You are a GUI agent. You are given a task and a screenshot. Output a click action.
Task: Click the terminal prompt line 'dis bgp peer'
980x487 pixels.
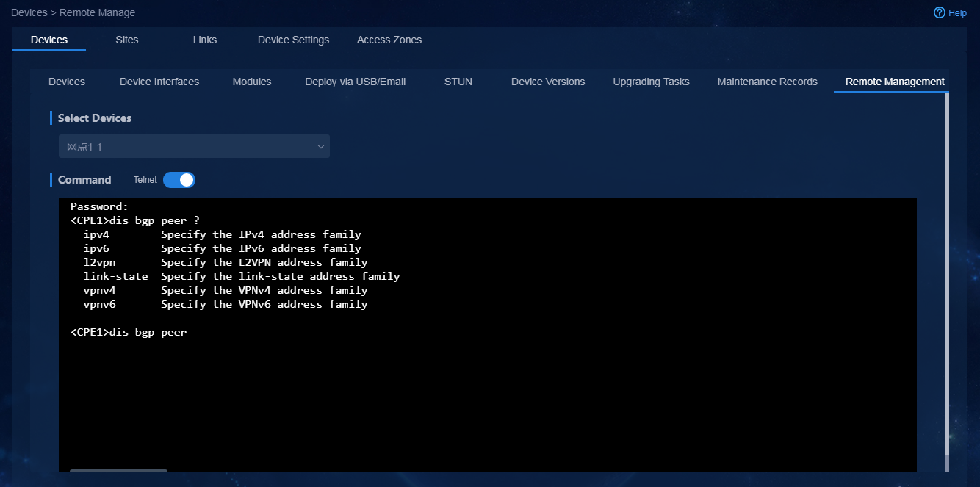pyautogui.click(x=129, y=332)
